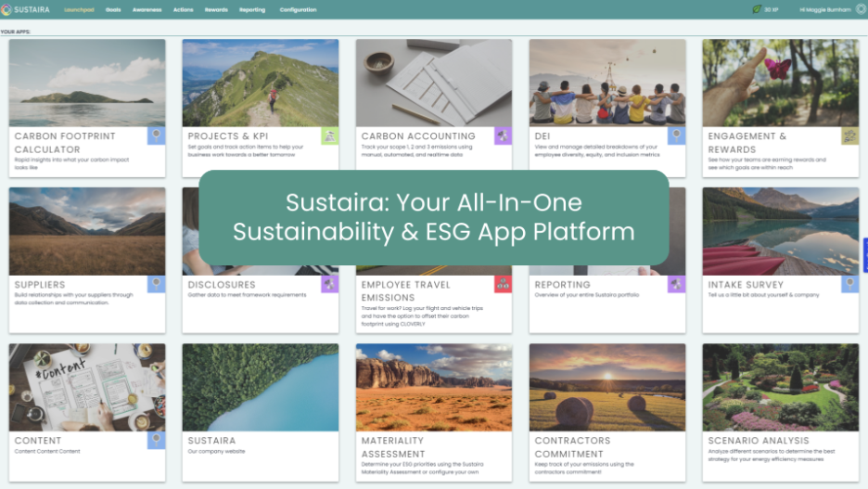This screenshot has width=868, height=489.
Task: Open the Sustaira aerial forest lake thumbnail
Action: click(261, 388)
